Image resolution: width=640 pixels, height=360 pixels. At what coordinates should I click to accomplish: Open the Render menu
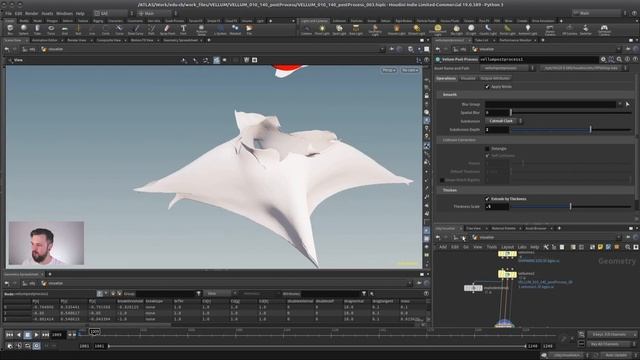[x=31, y=13]
